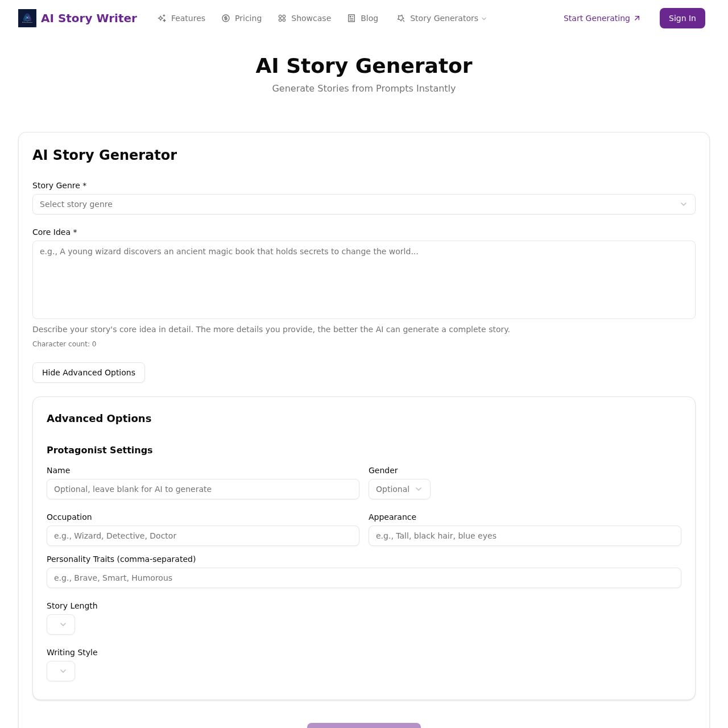Focus the Personality Traits input field

(364, 578)
